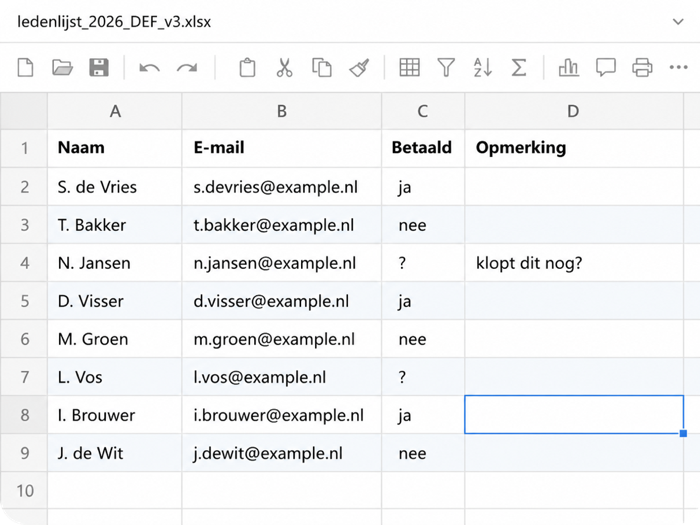Activate the format painter brush
Screen dimensions: 700x525
(x=359, y=68)
